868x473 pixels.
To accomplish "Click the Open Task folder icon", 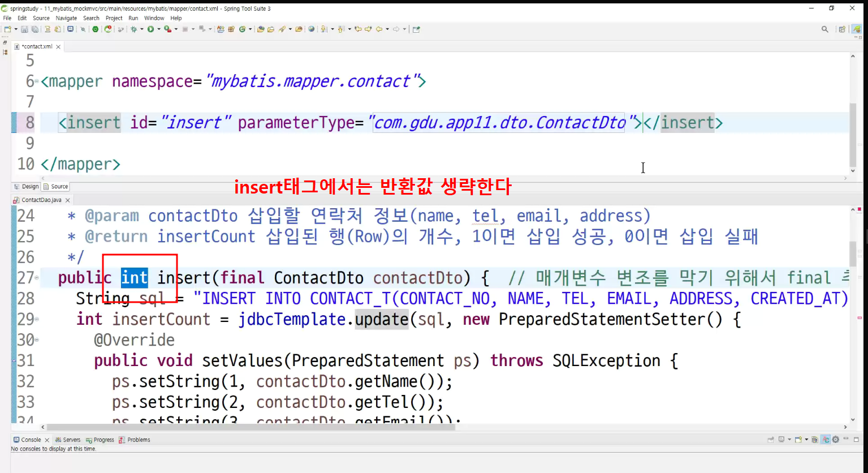I will point(271,29).
